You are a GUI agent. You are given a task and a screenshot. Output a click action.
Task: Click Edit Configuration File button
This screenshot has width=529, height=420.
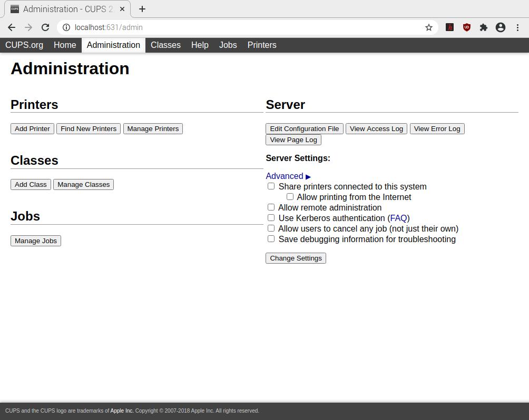pyautogui.click(x=304, y=129)
